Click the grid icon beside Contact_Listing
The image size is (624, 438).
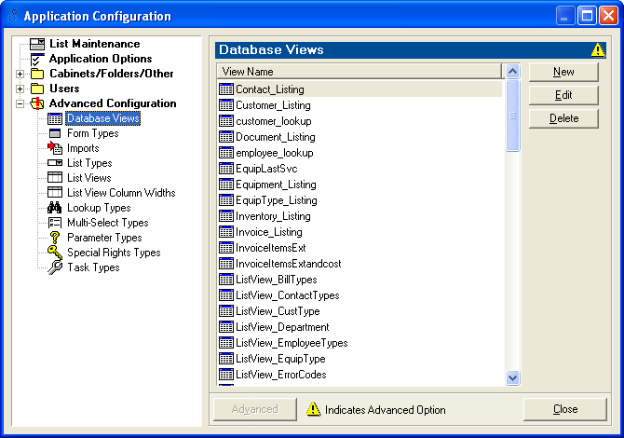pyautogui.click(x=226, y=89)
